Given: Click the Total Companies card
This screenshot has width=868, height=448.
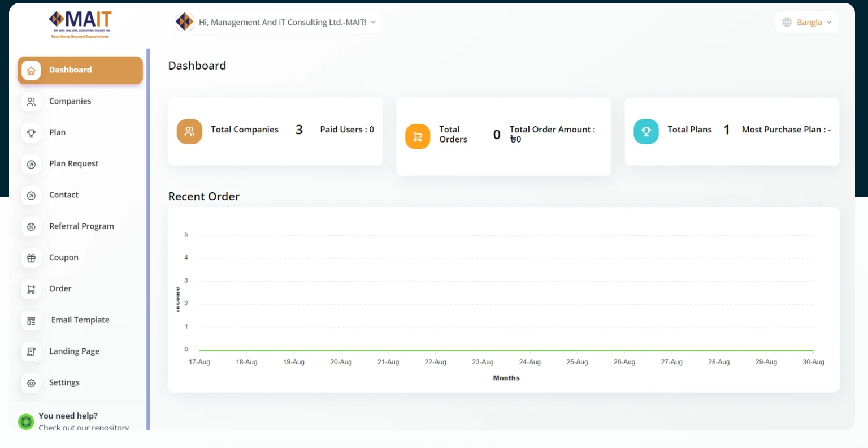Looking at the screenshot, I should (x=275, y=131).
